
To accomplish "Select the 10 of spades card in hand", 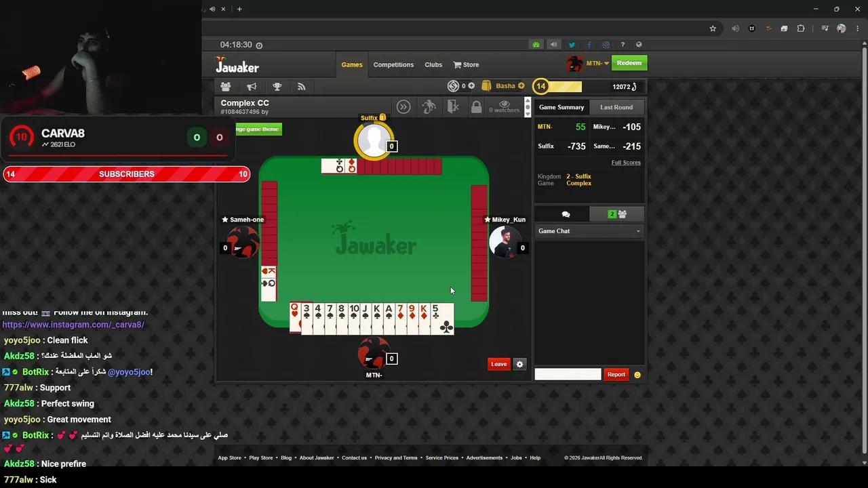I will [x=353, y=319].
